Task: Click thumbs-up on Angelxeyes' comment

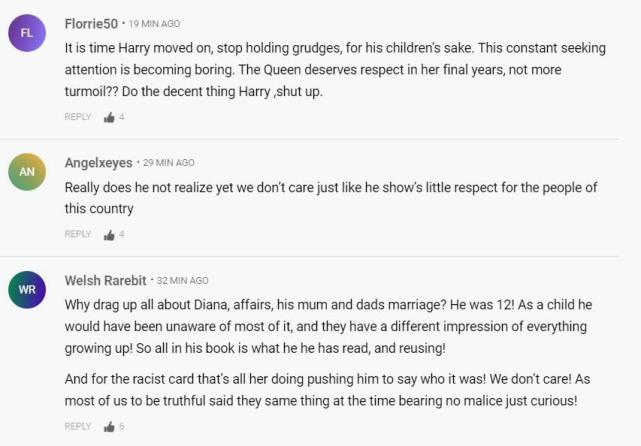Action: [109, 235]
